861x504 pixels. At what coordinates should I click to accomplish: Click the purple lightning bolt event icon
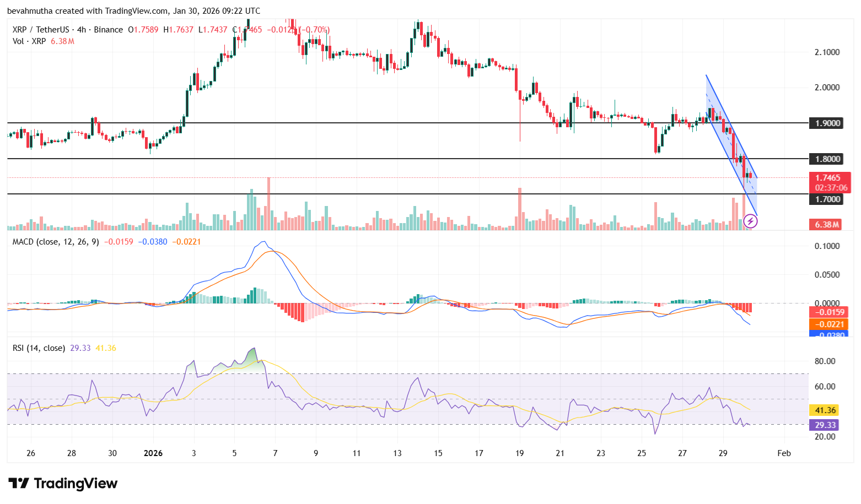pos(750,221)
